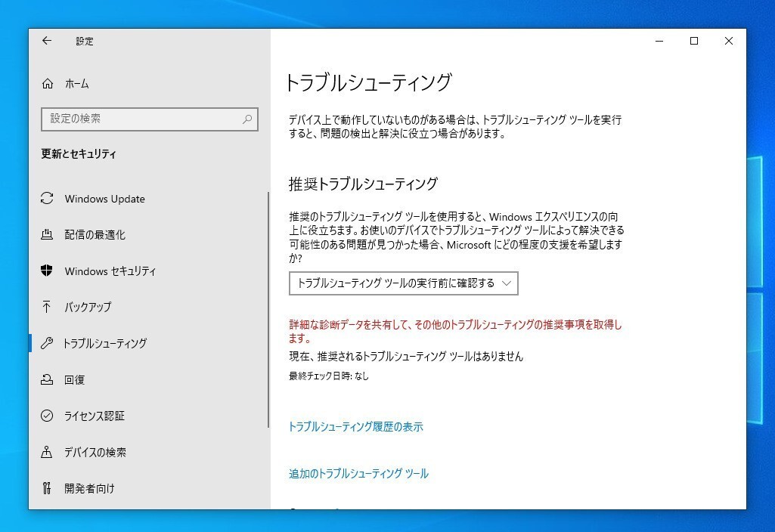Screen dimensions: 775x532
Task: Click the Windows Update sync icon
Action: 47,199
